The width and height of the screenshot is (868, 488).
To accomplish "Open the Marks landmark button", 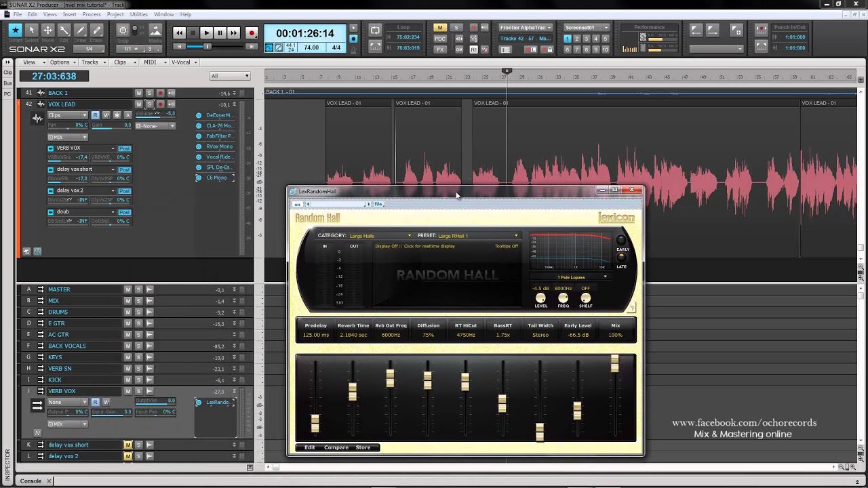I will [x=155, y=30].
